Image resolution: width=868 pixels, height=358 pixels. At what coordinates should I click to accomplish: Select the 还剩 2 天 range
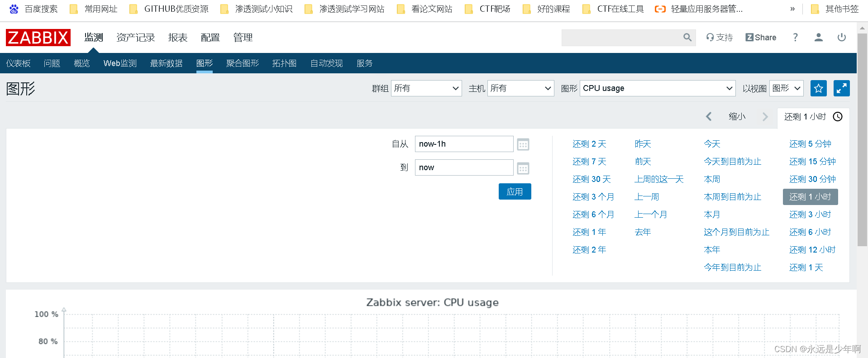coord(589,144)
